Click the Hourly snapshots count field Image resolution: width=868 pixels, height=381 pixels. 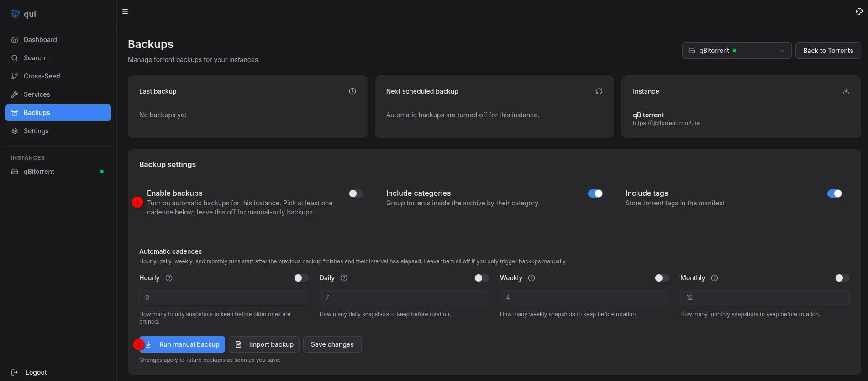(x=223, y=297)
